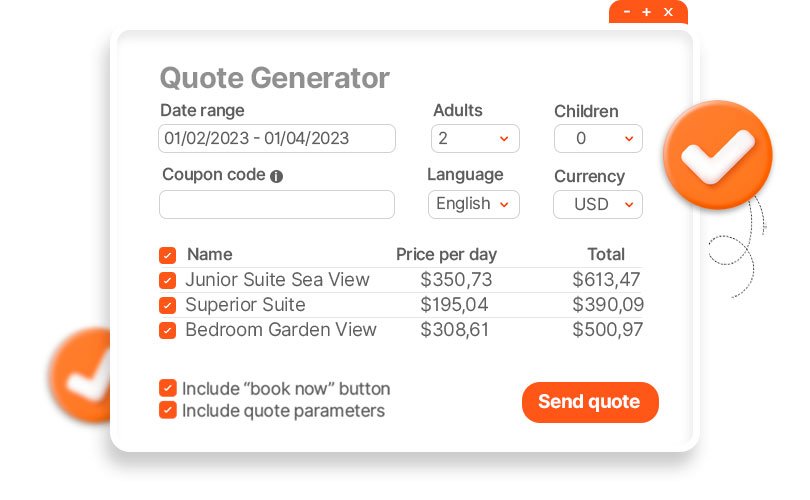Focus the Coupon code text field
The height and width of the screenshot is (500, 810).
pos(277,204)
